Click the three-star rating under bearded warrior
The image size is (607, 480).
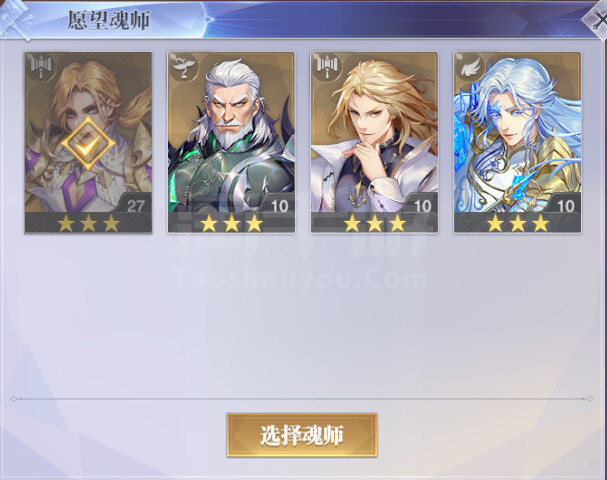[x=231, y=223]
